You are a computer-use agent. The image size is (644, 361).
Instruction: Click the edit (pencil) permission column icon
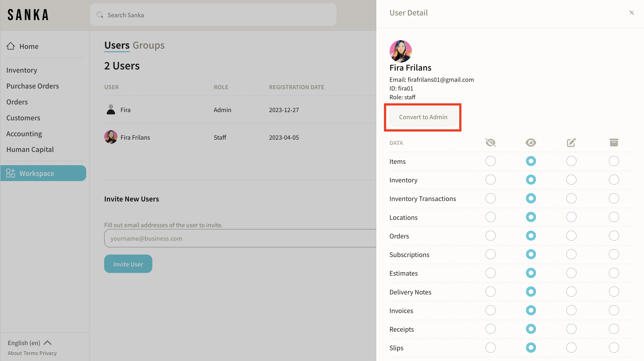pos(571,143)
